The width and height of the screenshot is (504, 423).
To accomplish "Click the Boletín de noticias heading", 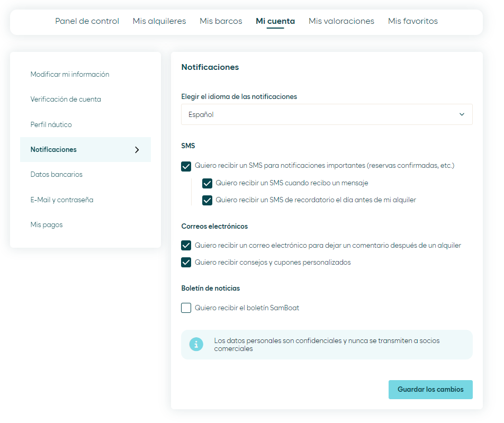I will (x=211, y=289).
